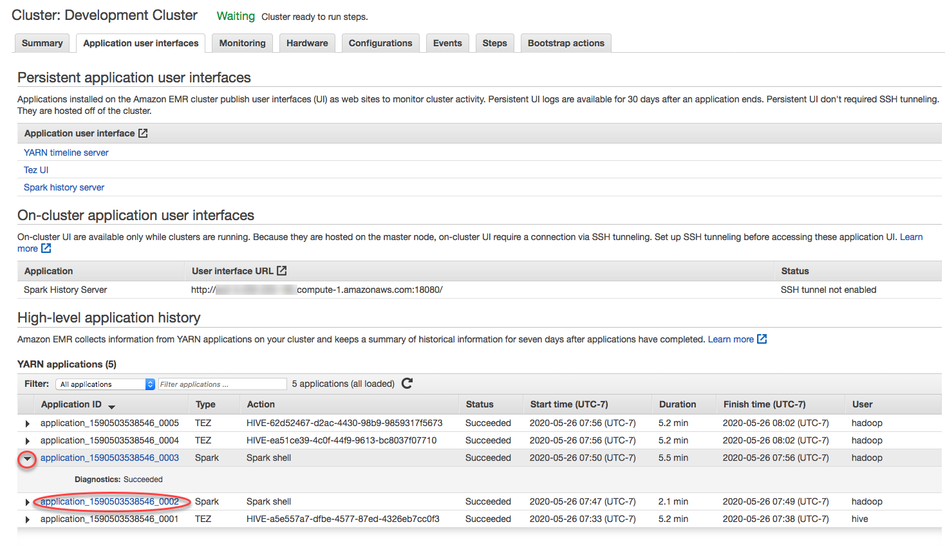Open the All applications filter dropdown
This screenshot has width=945, height=560.
[x=106, y=384]
